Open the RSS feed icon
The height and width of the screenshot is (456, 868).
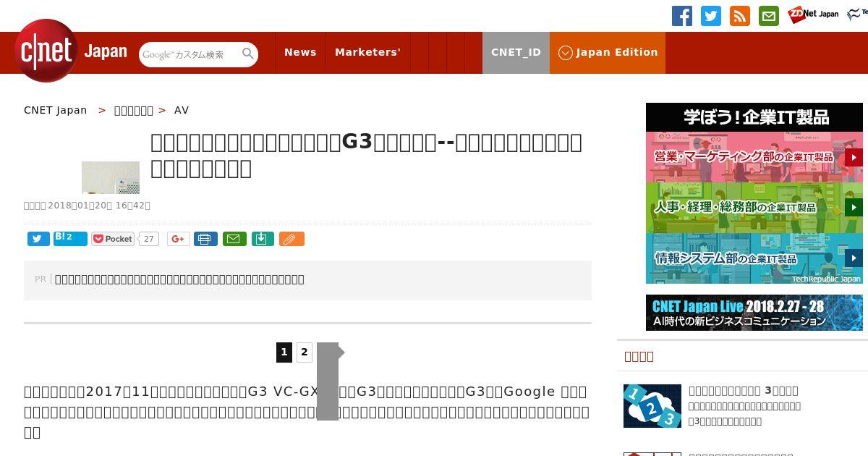(x=740, y=16)
